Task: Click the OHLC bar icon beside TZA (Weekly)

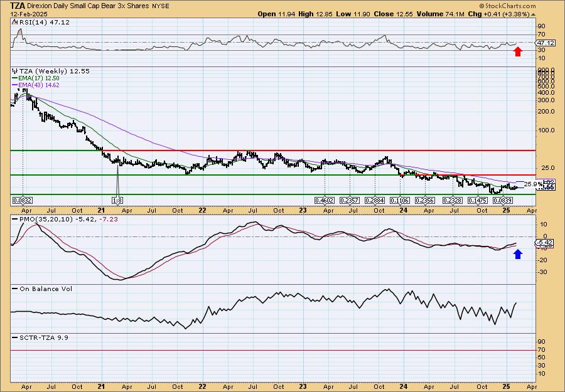Action: pyautogui.click(x=14, y=71)
